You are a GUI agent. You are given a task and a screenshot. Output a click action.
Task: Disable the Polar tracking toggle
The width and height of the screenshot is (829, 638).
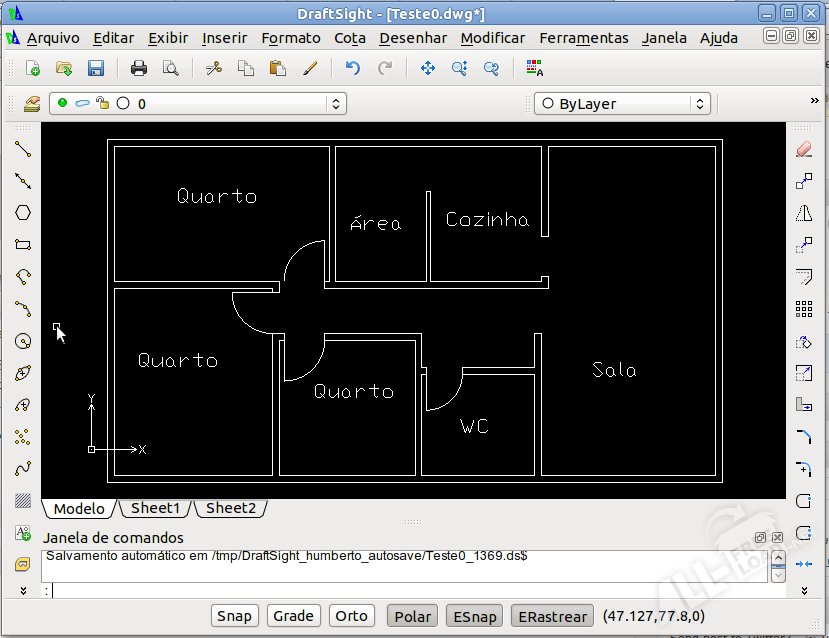(x=412, y=616)
